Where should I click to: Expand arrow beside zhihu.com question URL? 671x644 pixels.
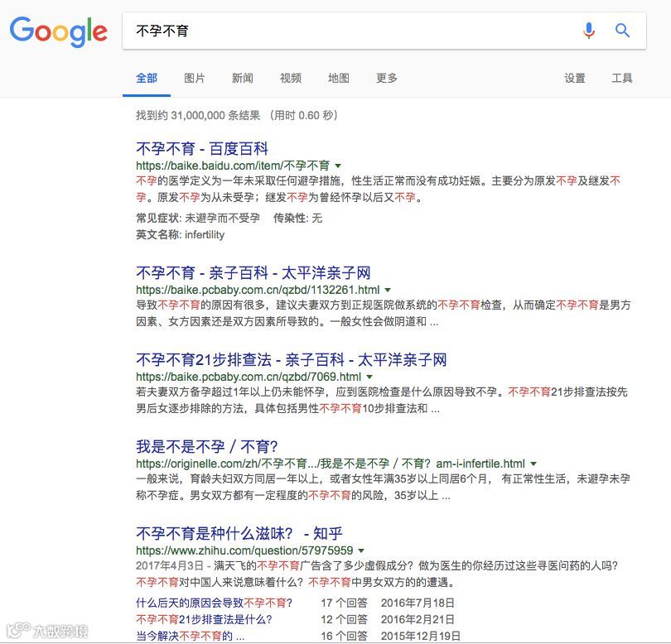(361, 550)
